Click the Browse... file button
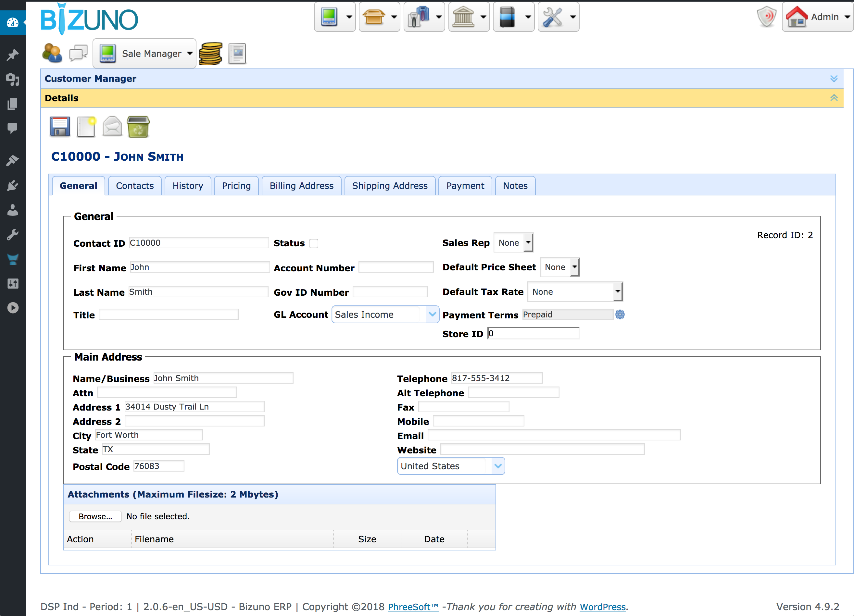 [95, 516]
